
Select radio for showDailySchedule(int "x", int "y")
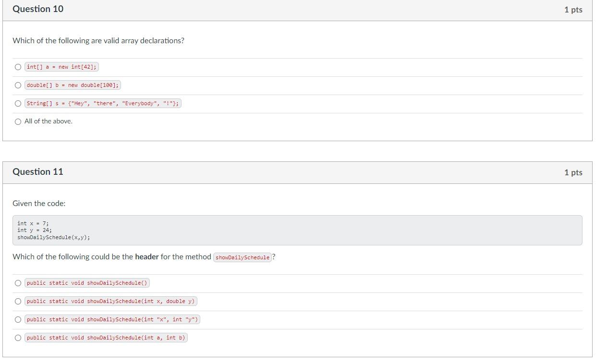point(18,319)
